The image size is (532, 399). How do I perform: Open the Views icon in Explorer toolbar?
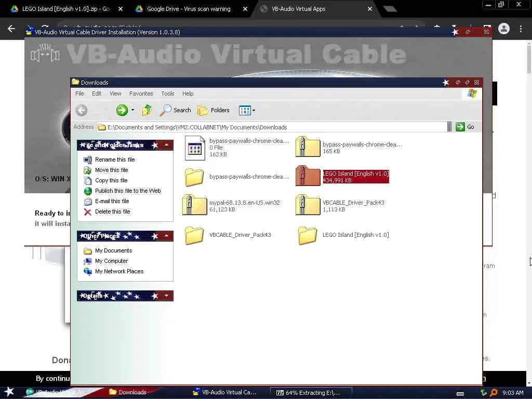coord(245,110)
